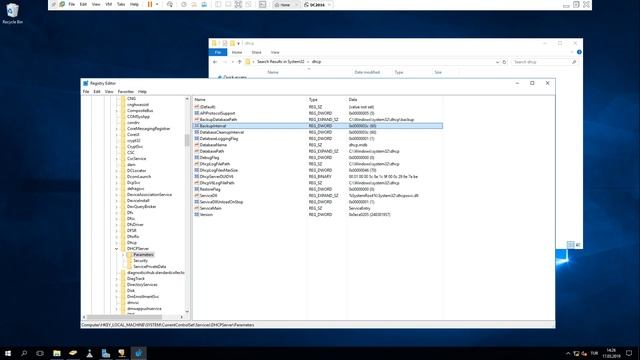Show hidden system tray icons
This screenshot has height=360, width=640.
pyautogui.click(x=568, y=353)
